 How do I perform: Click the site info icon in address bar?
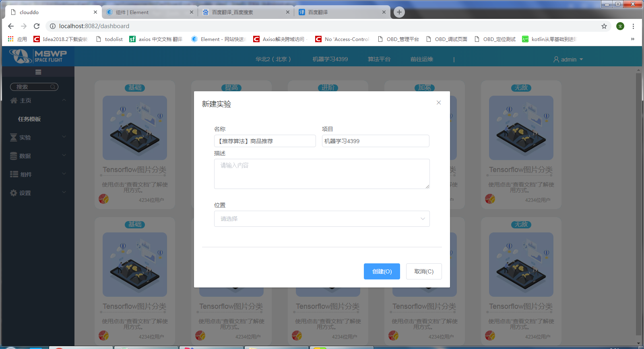point(52,26)
